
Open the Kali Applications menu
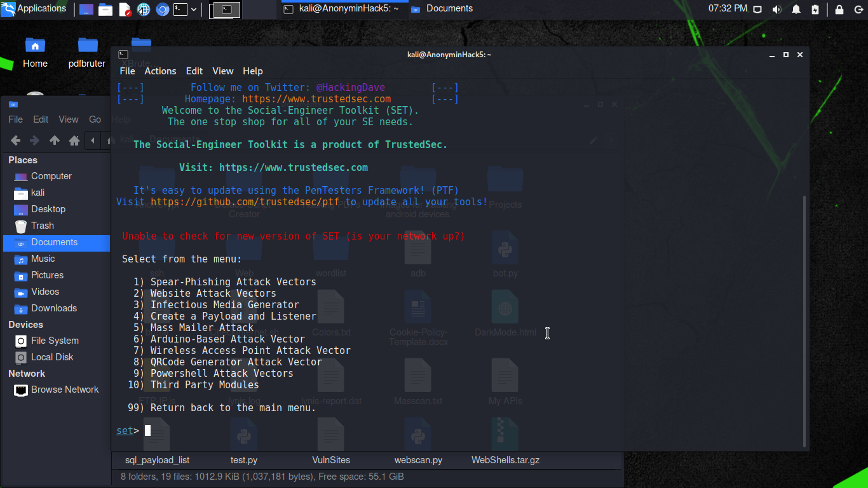[x=34, y=9]
